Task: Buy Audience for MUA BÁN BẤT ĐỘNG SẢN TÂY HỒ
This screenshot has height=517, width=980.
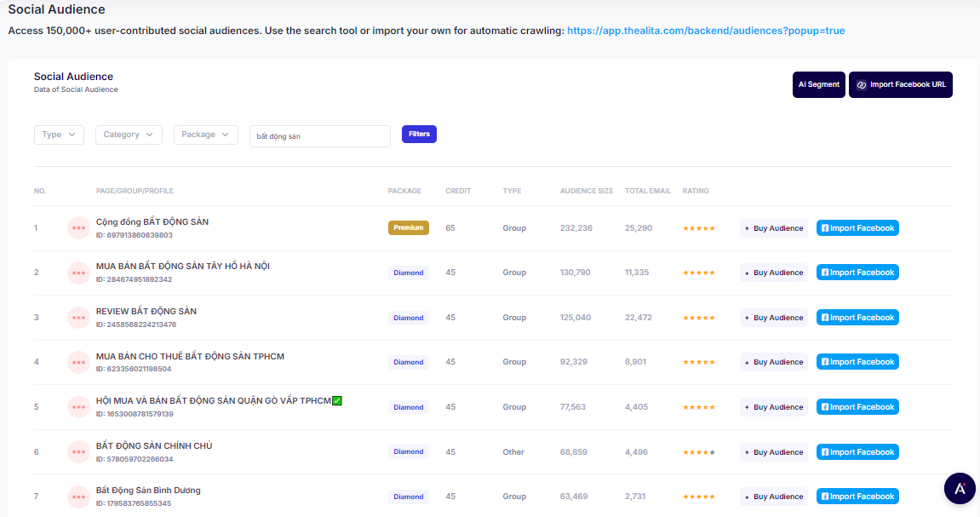Action: 773,273
